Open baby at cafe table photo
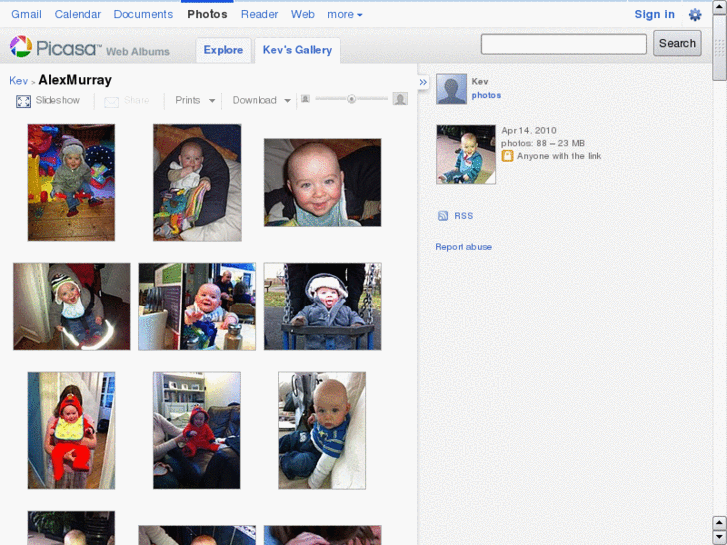This screenshot has width=727, height=545. (197, 306)
